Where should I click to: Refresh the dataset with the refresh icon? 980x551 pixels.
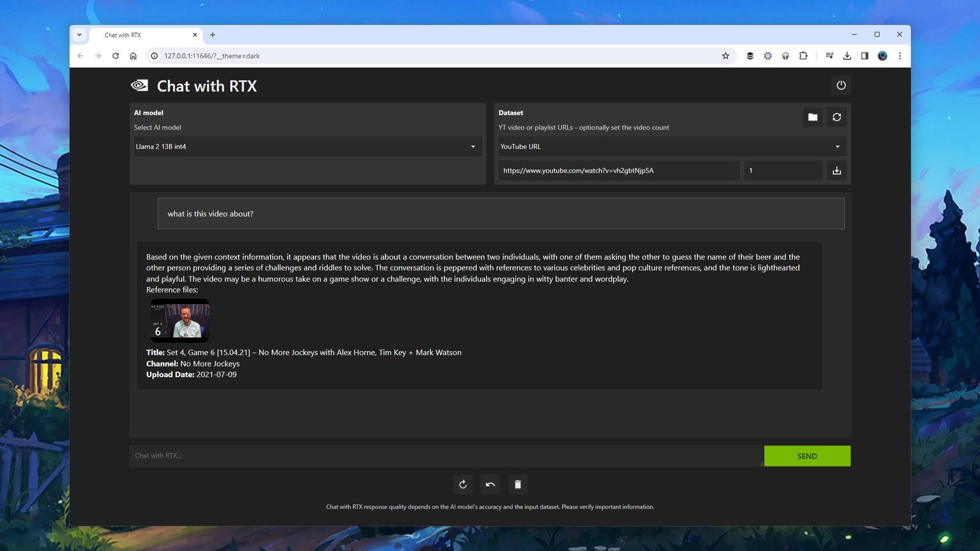pos(837,117)
